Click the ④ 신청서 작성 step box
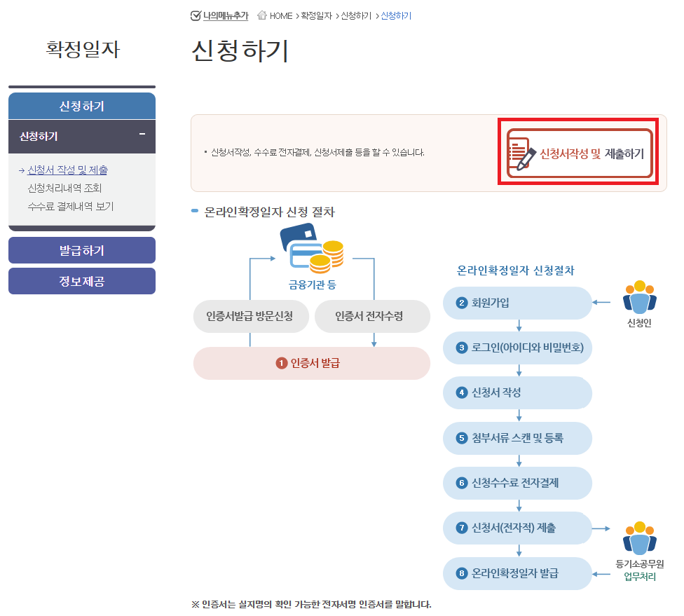684x616 pixels. pos(517,393)
